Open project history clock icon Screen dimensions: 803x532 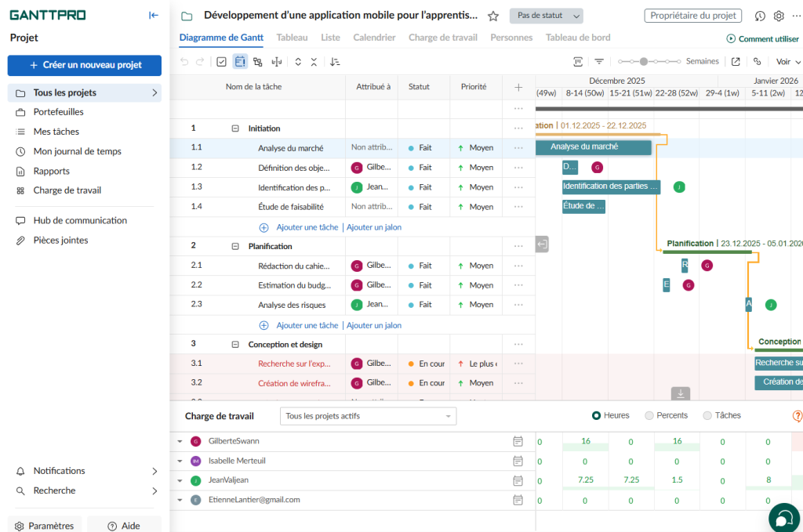759,16
